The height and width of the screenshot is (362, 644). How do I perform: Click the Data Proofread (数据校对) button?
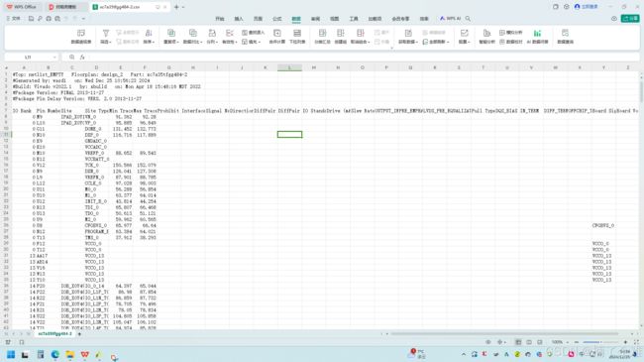[511, 42]
